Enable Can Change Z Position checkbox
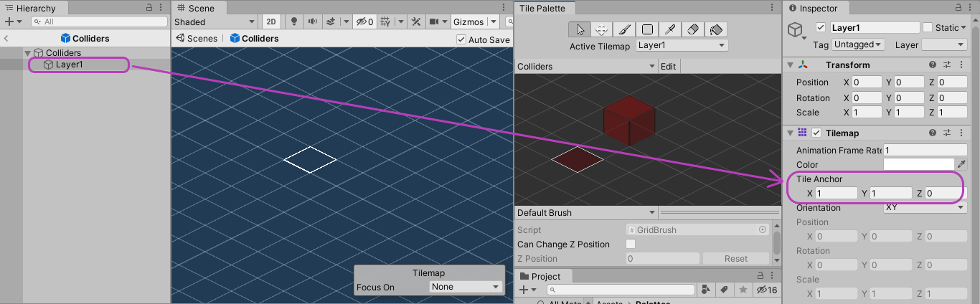The width and height of the screenshot is (980, 304). (x=631, y=244)
